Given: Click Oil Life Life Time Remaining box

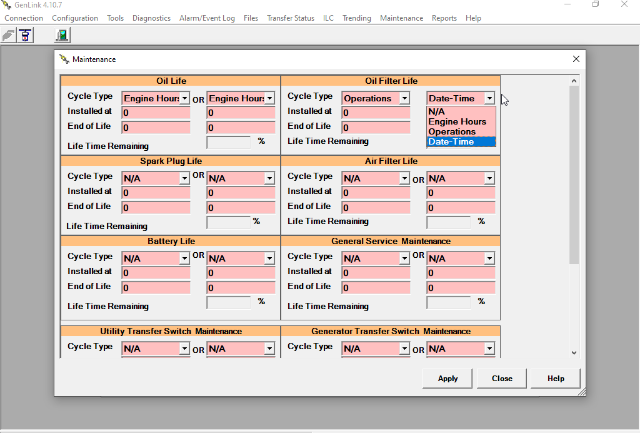Looking at the screenshot, I should (229, 142).
